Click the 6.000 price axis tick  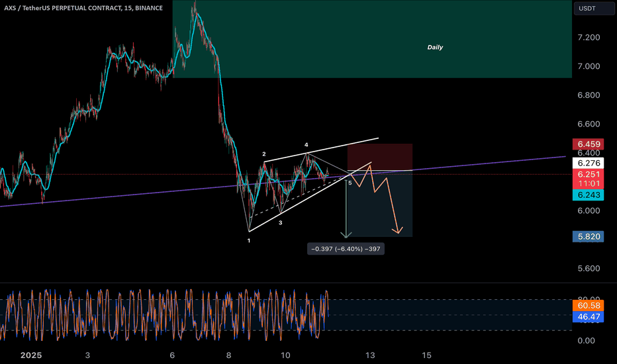(x=589, y=210)
